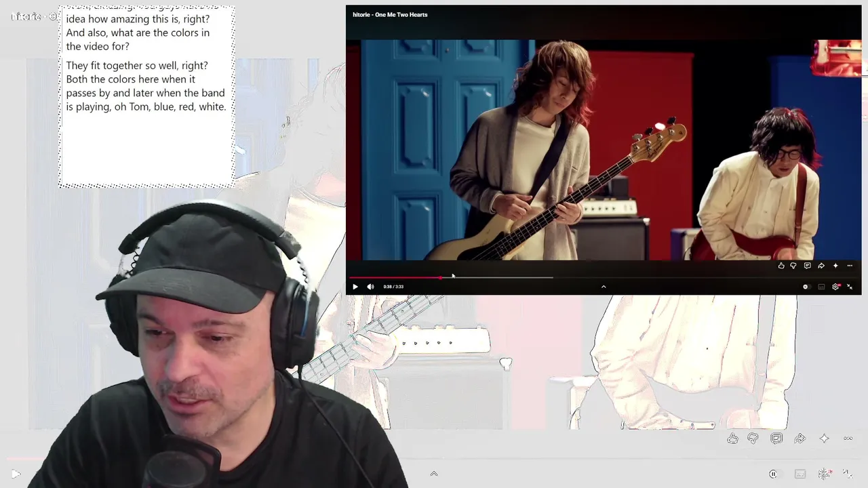The height and width of the screenshot is (488, 868).
Task: Click the video frame showing the bassist
Action: [x=604, y=149]
